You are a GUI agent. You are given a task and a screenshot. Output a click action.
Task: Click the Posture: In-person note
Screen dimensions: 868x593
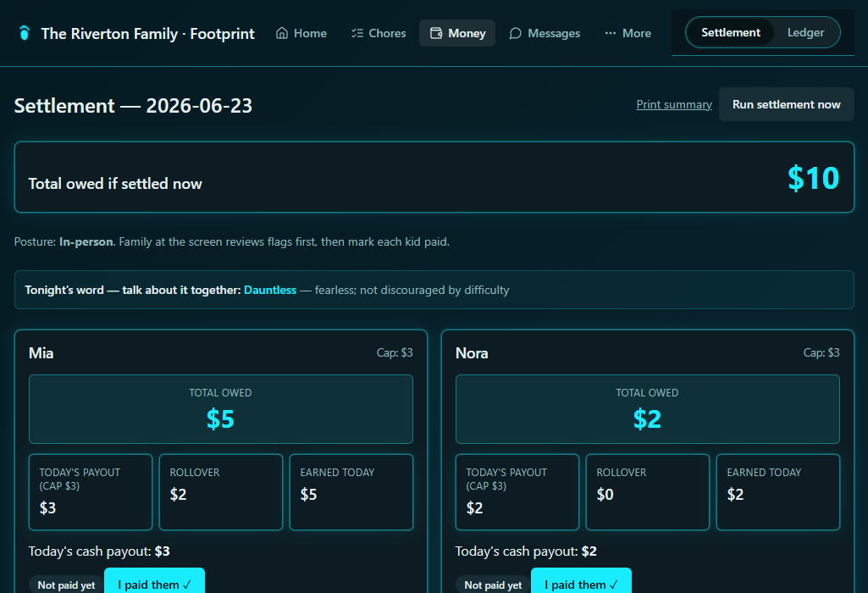[232, 242]
